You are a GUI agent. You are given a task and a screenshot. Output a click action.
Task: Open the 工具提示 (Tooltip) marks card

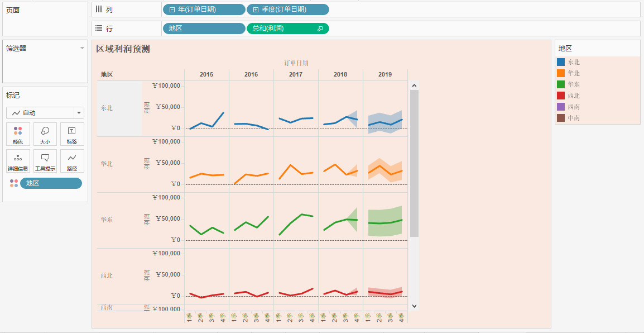tap(45, 161)
